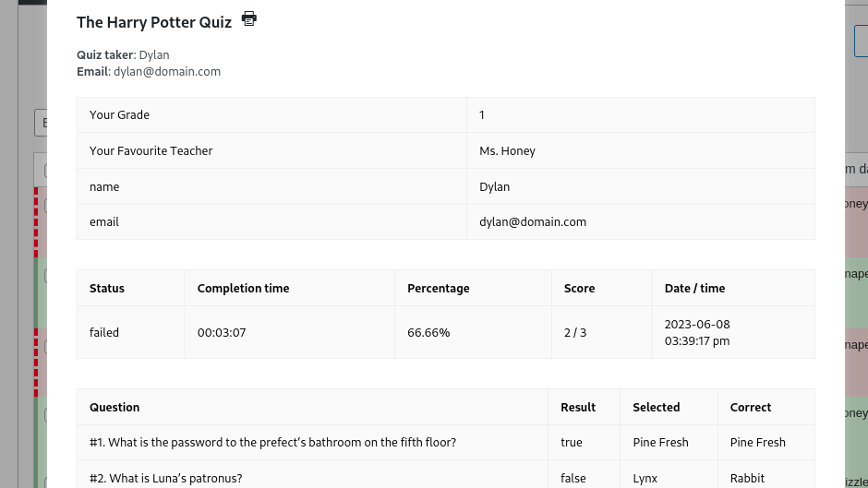
Task: Open the partially hidden dropdown at left edge
Action: pos(41,123)
